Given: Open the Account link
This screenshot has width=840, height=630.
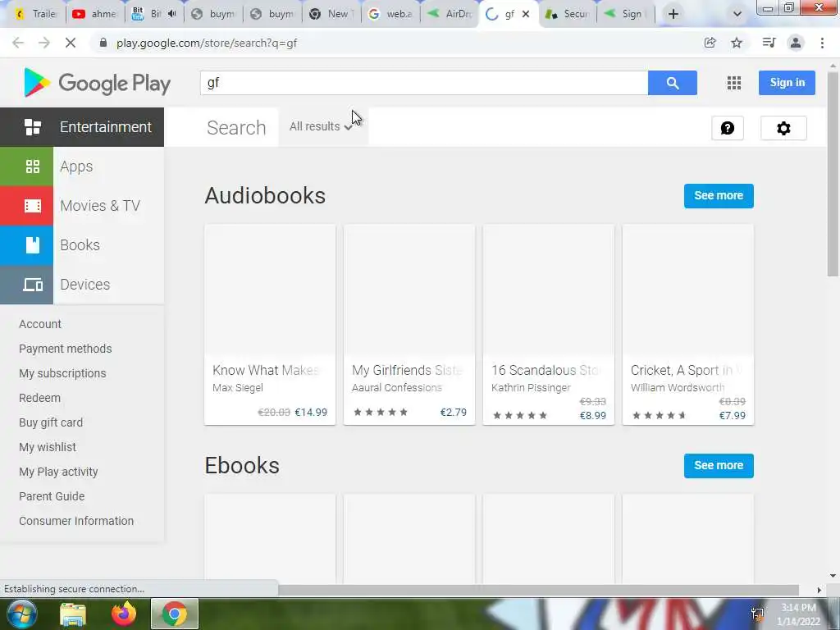Looking at the screenshot, I should [x=40, y=324].
